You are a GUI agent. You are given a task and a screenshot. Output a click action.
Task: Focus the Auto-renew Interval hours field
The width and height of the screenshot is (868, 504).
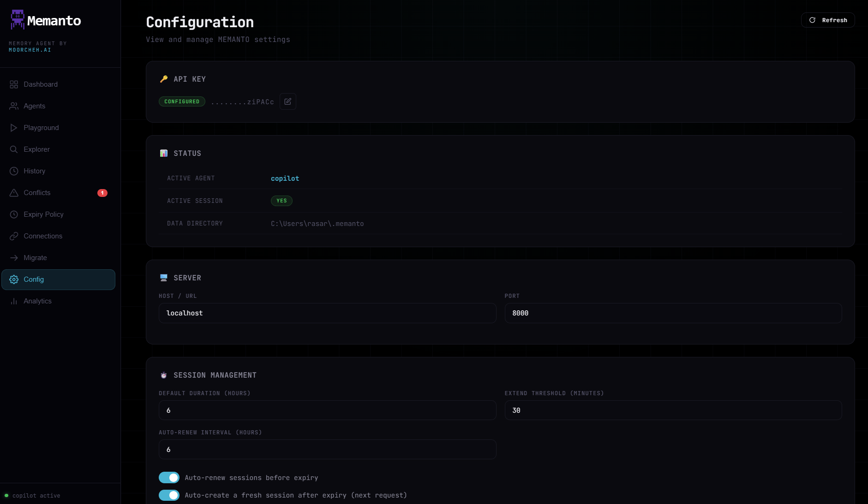point(327,450)
